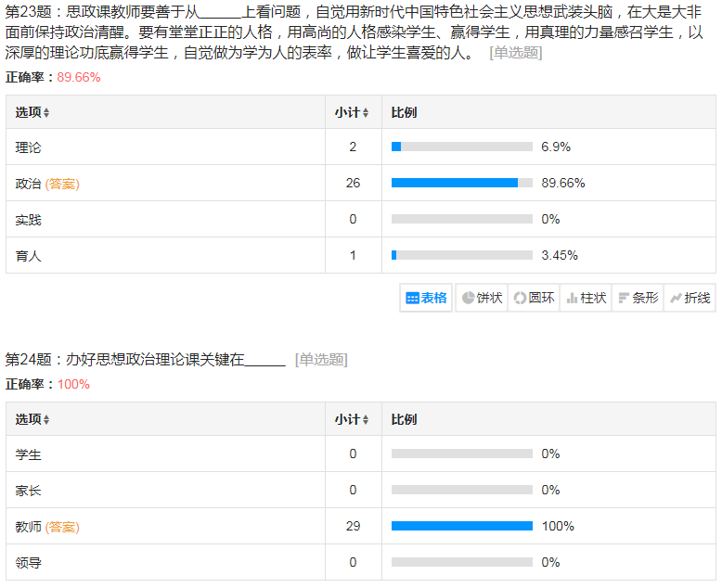The image size is (722, 588).
Task: Show results as 柱状 column chart
Action: (x=586, y=298)
